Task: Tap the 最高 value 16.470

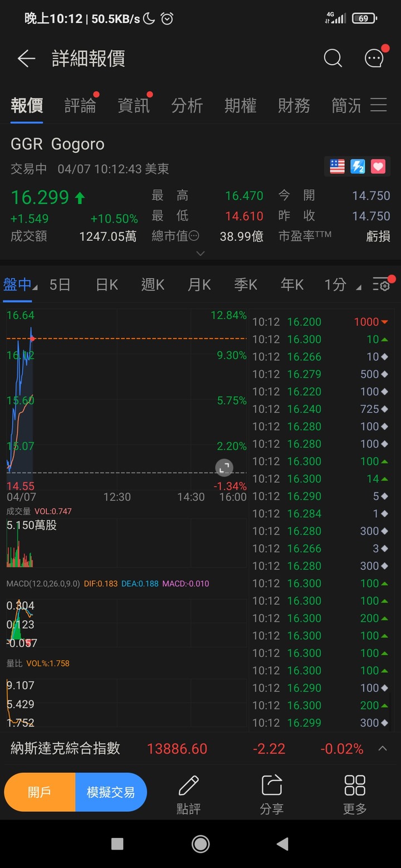Action: coord(244,196)
